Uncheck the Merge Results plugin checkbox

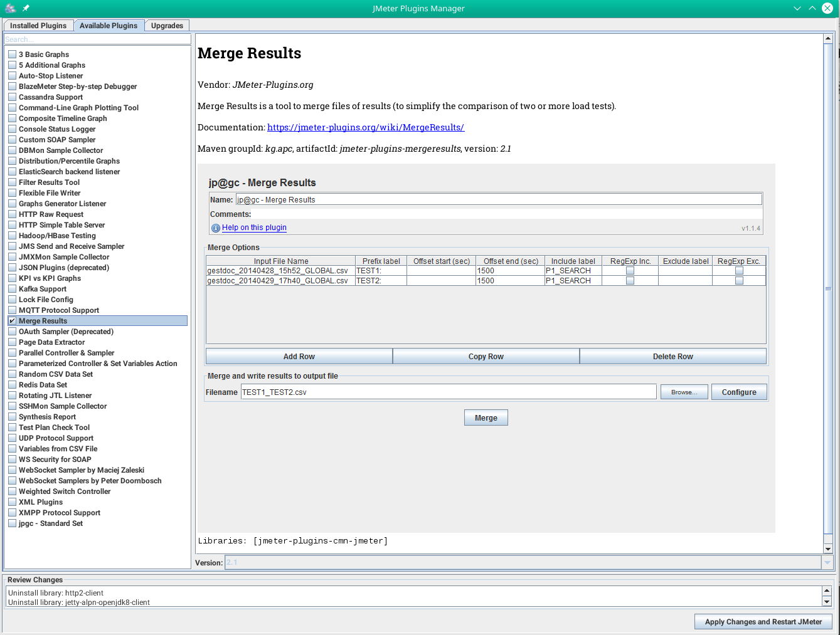(12, 321)
